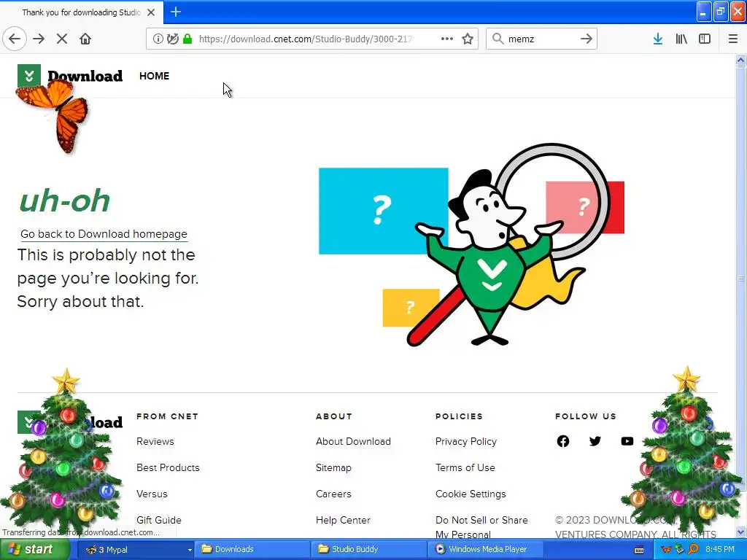Click the magnifier icon in search box
747x560 pixels.
click(498, 39)
